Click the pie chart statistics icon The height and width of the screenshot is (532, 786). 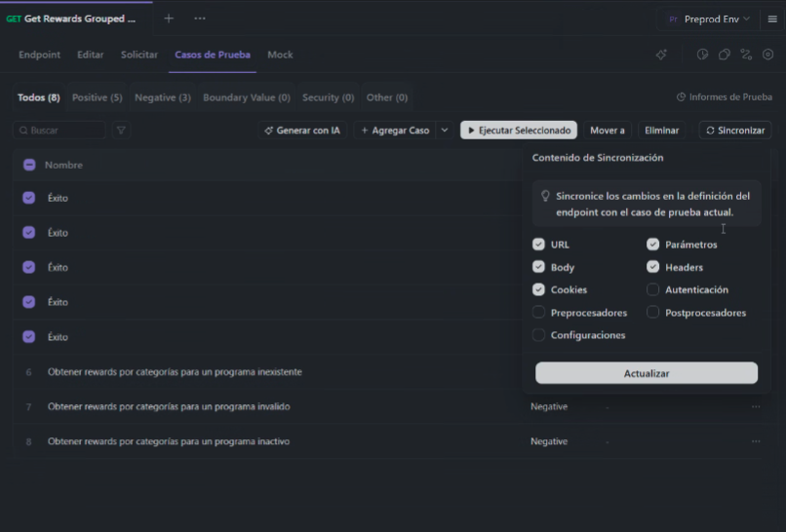pos(702,55)
